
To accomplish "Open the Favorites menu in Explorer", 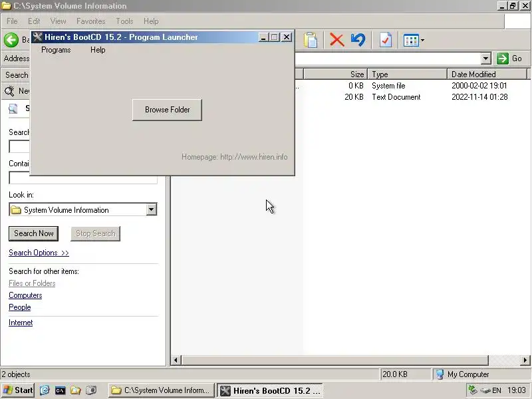I will click(90, 21).
